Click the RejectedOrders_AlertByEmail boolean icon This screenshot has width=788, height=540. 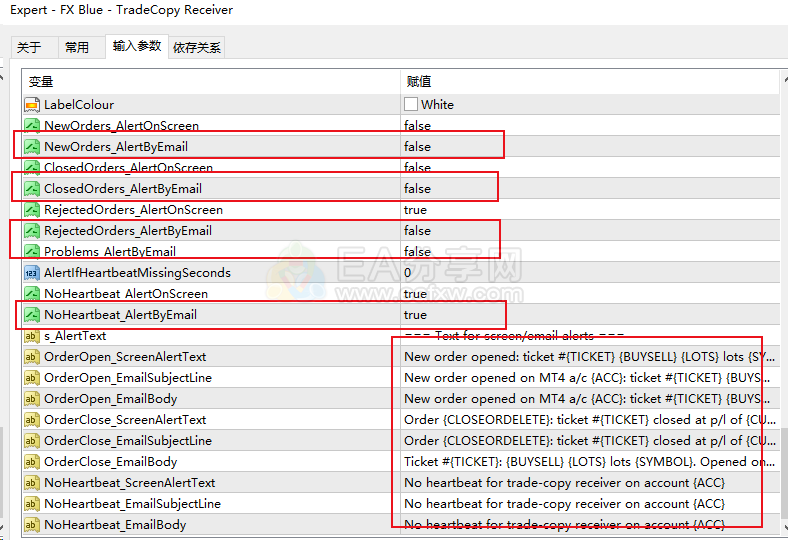click(x=32, y=231)
